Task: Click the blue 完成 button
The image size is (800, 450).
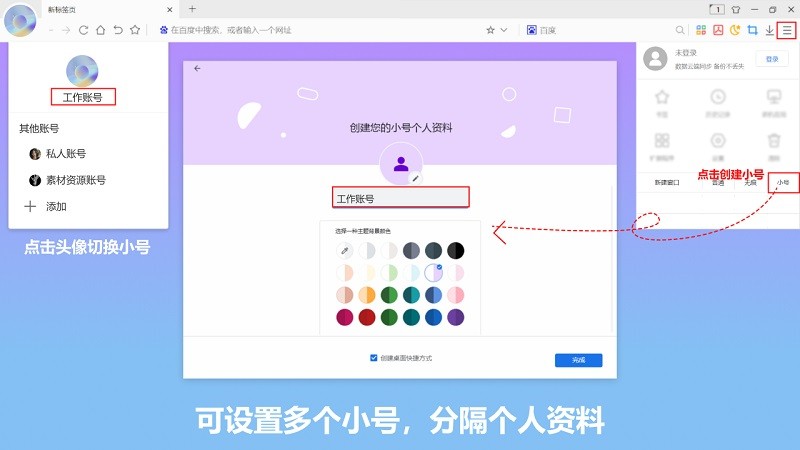Action: pos(579,360)
